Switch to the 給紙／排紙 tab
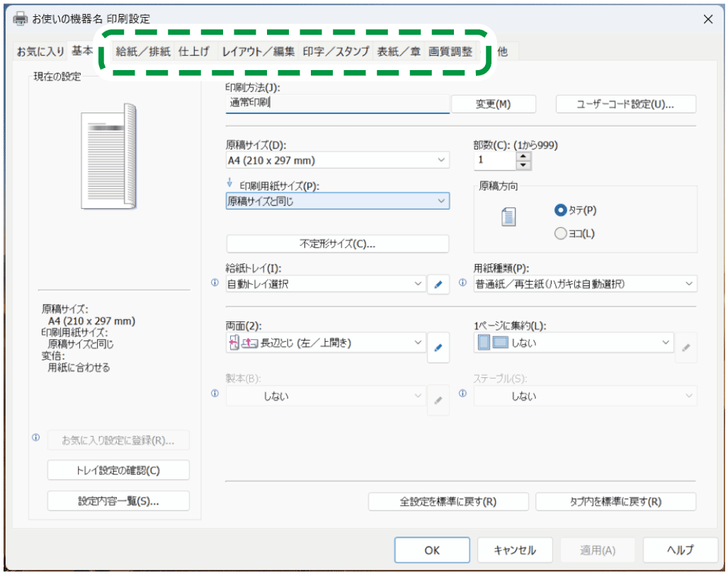Viewport: 728px width, 577px height. pyautogui.click(x=143, y=51)
